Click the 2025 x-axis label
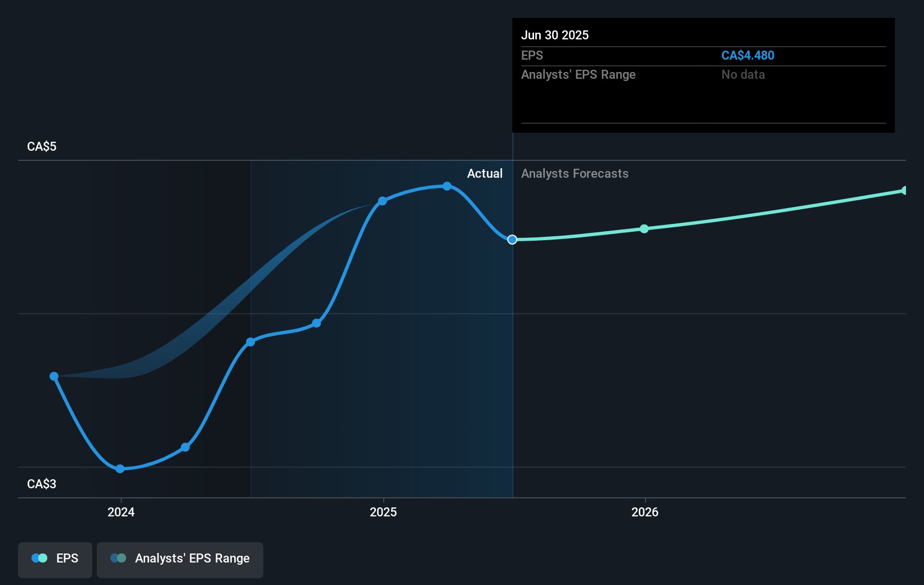 pos(383,512)
